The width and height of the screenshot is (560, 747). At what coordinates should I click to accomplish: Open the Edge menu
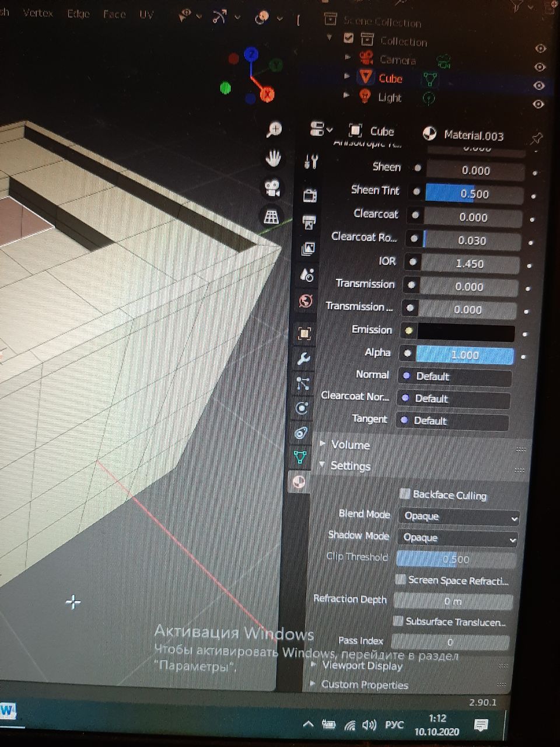[x=78, y=13]
